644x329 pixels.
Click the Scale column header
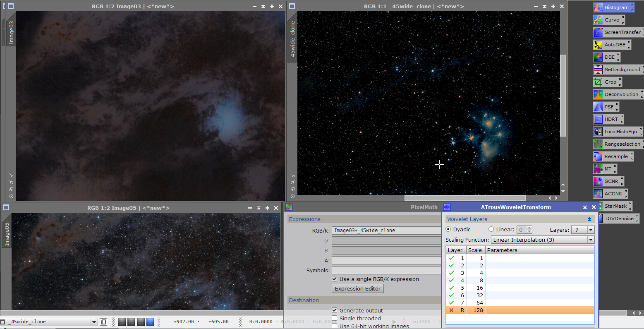point(475,250)
